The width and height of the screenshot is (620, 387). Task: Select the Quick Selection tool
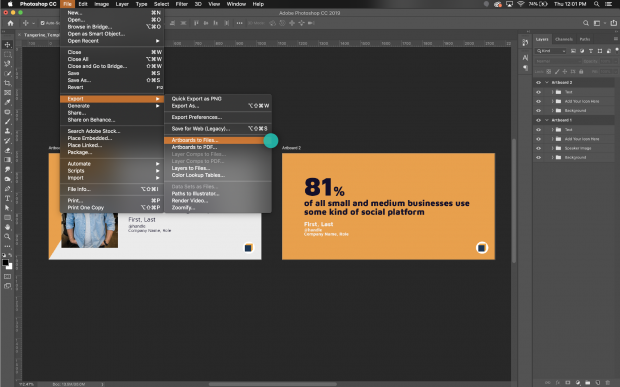[8, 74]
